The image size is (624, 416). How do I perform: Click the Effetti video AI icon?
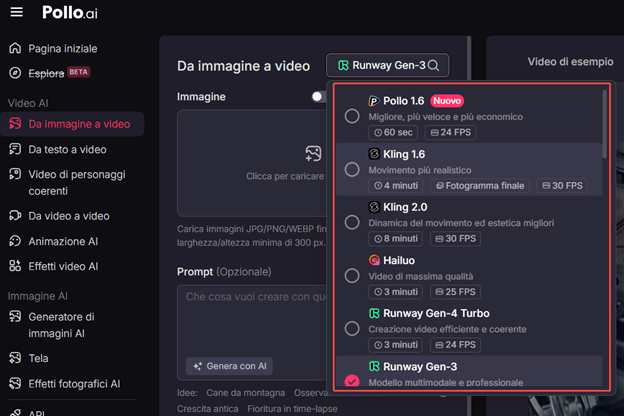tap(15, 266)
